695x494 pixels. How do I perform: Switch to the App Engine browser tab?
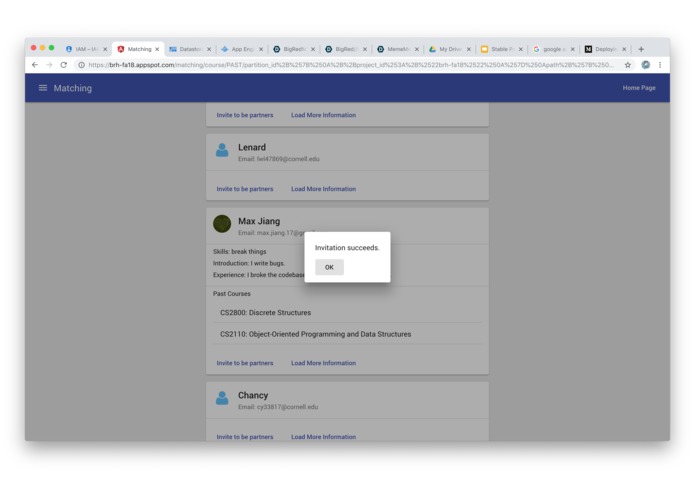point(242,49)
